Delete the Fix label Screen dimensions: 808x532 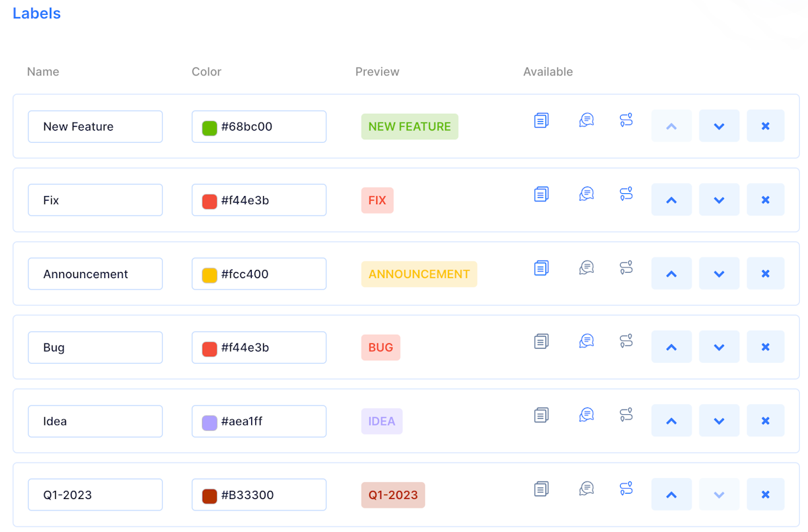[x=766, y=199]
